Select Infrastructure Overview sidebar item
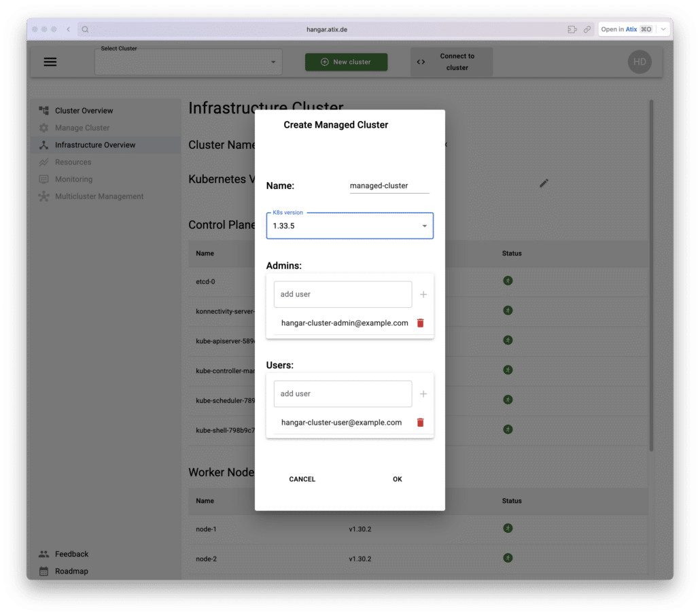The image size is (700, 615). 94,145
